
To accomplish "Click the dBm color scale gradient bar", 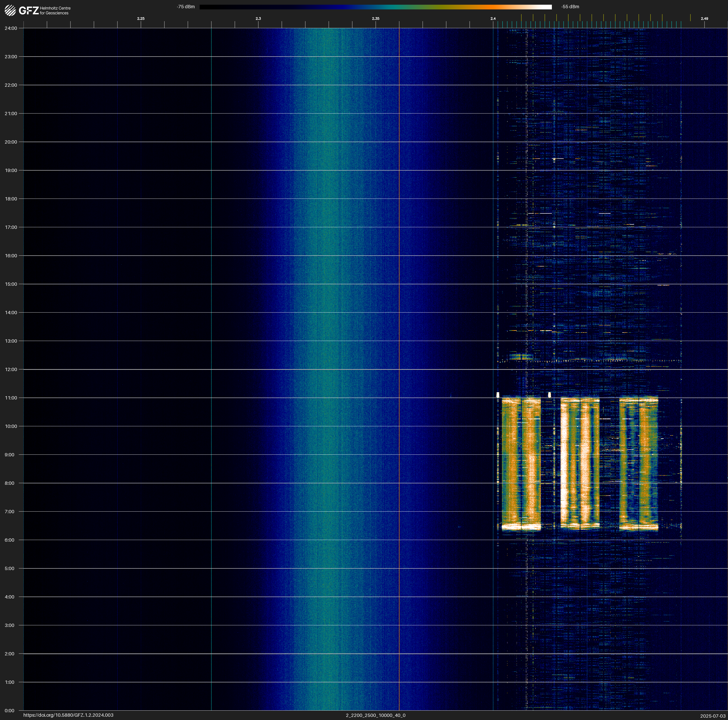I will [375, 7].
